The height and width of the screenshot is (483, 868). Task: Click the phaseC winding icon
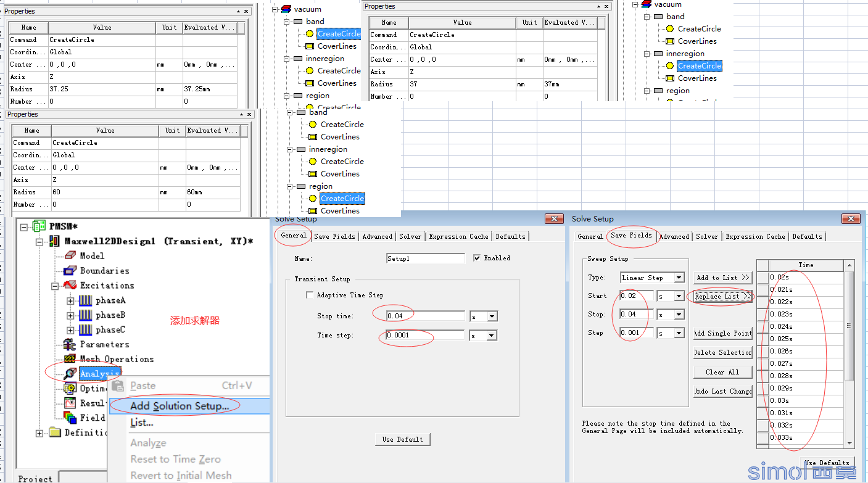pos(85,330)
